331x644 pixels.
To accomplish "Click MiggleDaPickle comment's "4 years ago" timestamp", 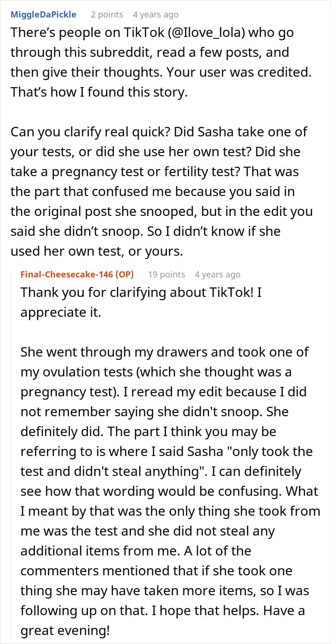I will click(155, 15).
